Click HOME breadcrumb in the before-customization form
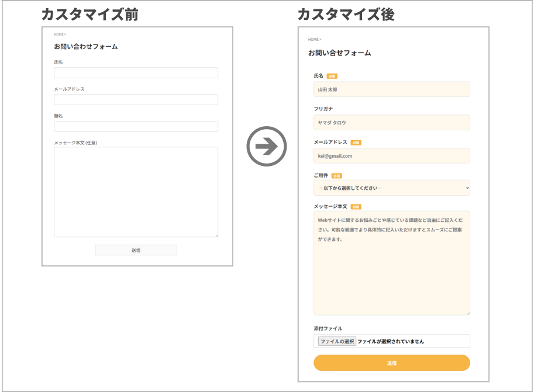Viewport: 534px width, 392px height. (x=58, y=34)
